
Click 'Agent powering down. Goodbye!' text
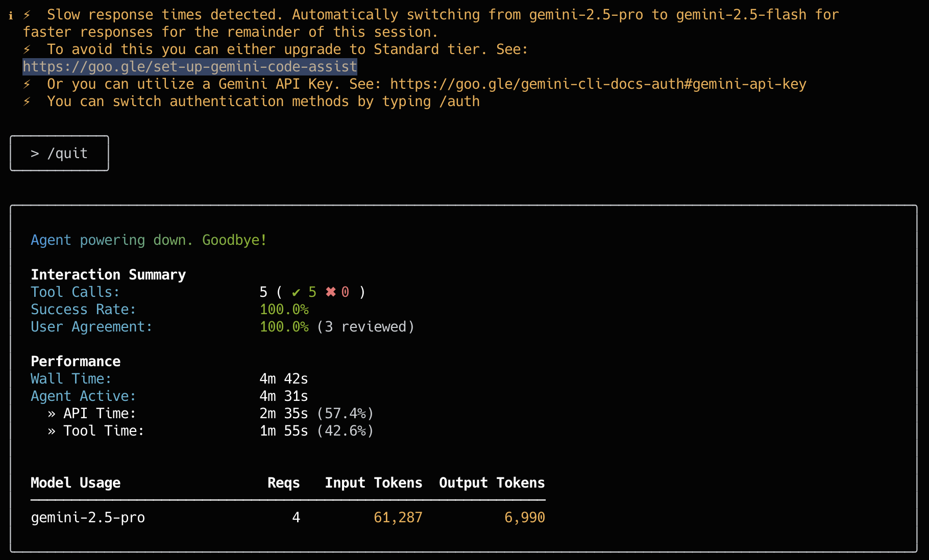[149, 240]
